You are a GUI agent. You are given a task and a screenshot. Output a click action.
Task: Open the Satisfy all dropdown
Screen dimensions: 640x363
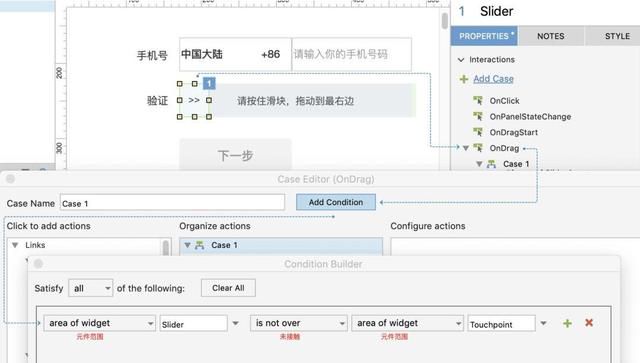point(91,288)
